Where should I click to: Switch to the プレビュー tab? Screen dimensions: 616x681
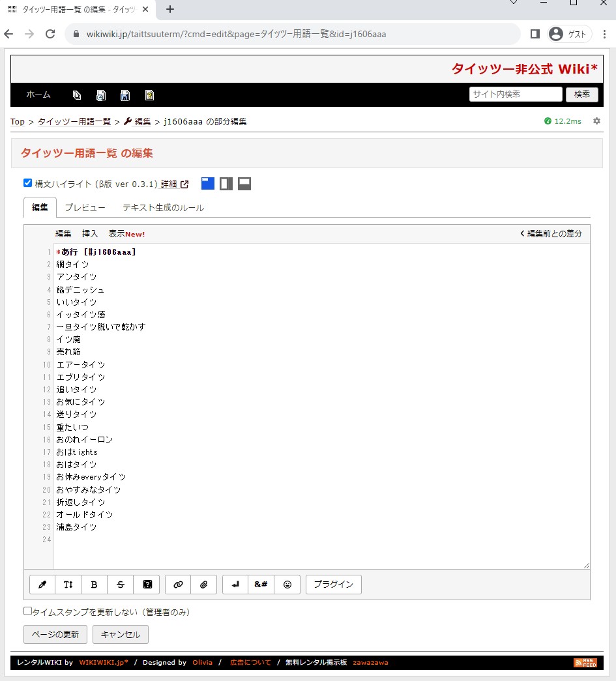coord(85,208)
